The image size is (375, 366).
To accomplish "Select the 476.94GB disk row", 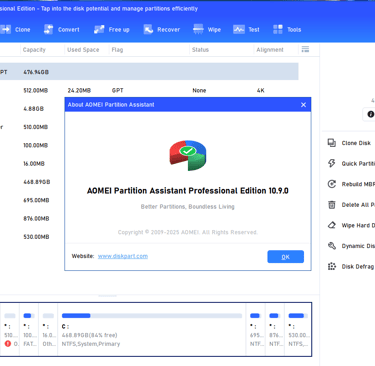I will pos(149,72).
